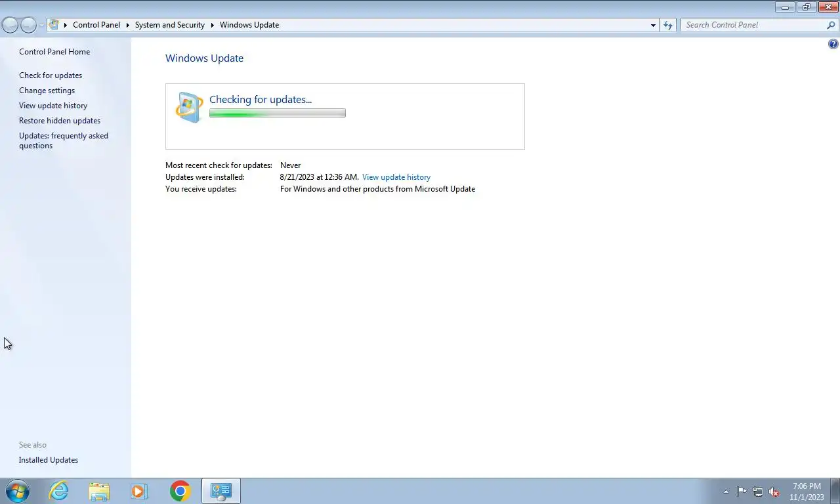The image size is (840, 504).
Task: Open Restore hidden updates link
Action: click(60, 121)
